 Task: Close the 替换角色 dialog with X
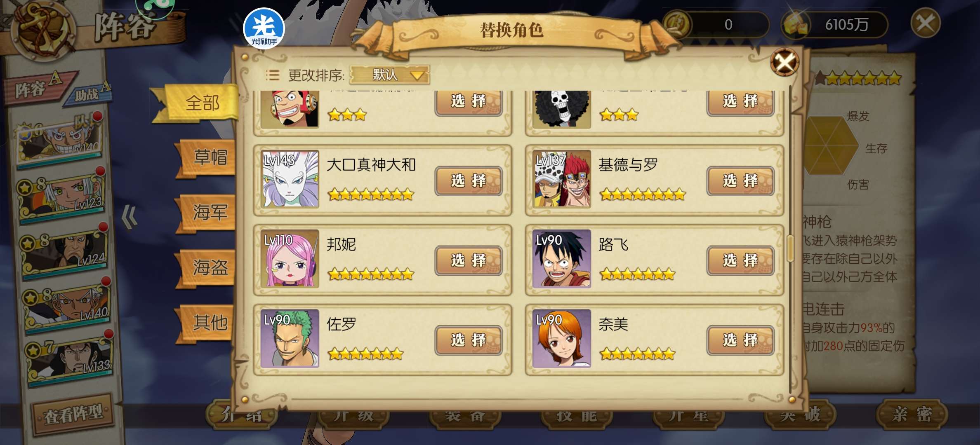tap(784, 63)
